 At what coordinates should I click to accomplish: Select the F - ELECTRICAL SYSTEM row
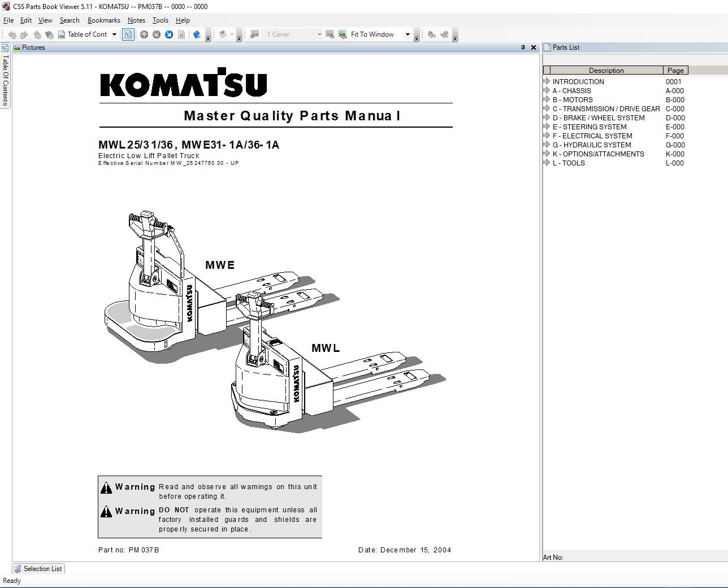click(616, 136)
